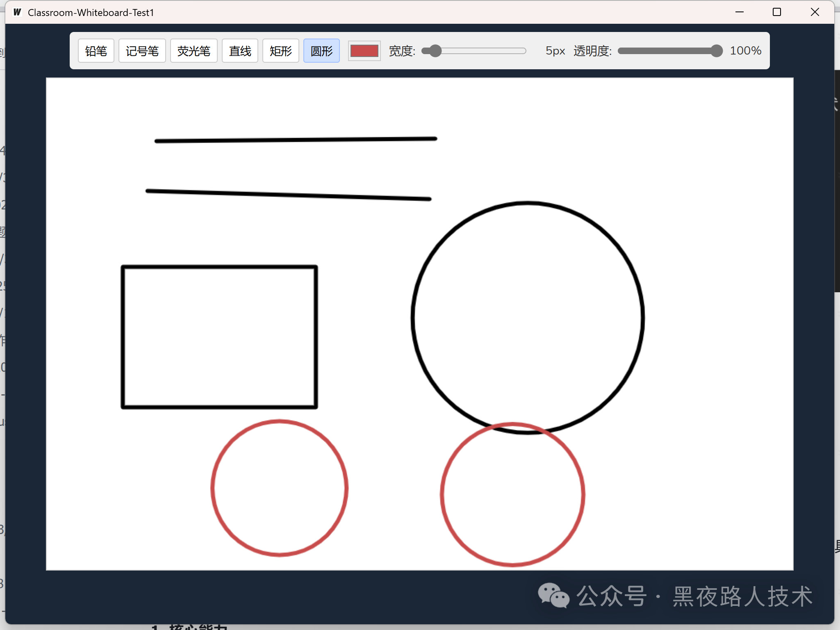Click the app W icon in title bar
The image size is (840, 630).
pos(17,12)
